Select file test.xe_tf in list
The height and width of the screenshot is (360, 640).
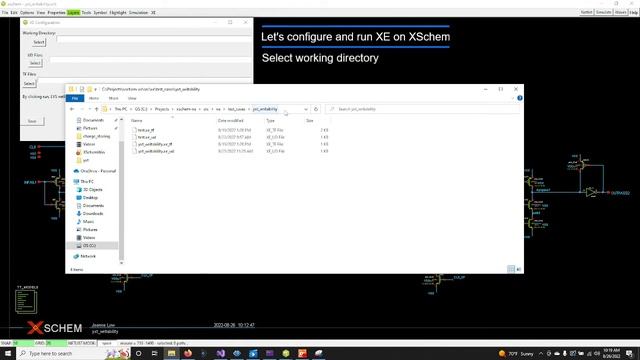[x=146, y=130]
